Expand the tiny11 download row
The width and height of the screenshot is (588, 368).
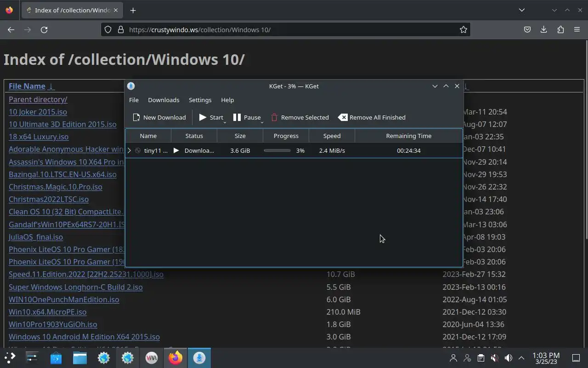tap(129, 150)
